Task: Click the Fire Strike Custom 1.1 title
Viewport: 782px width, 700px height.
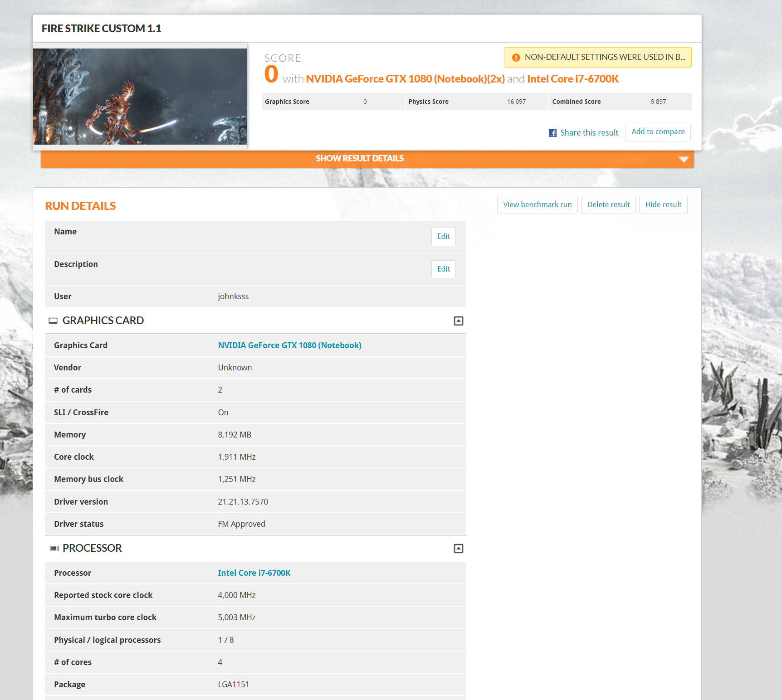Action: pos(102,29)
